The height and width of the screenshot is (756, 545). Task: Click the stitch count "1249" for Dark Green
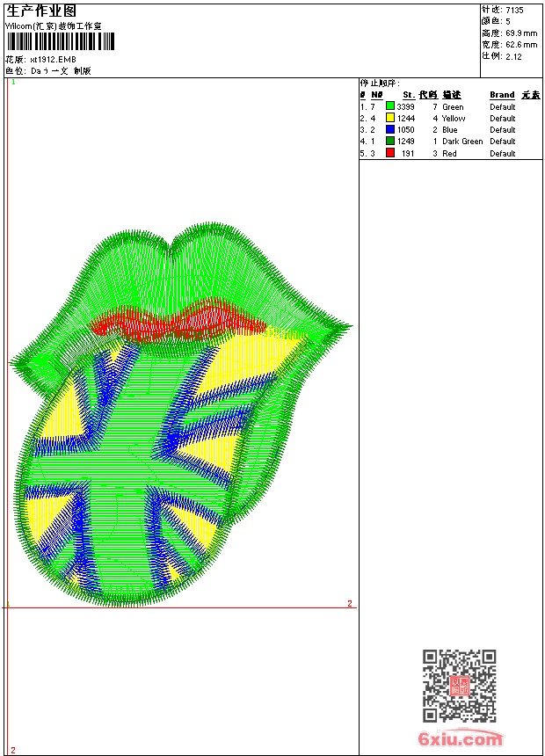(x=405, y=142)
